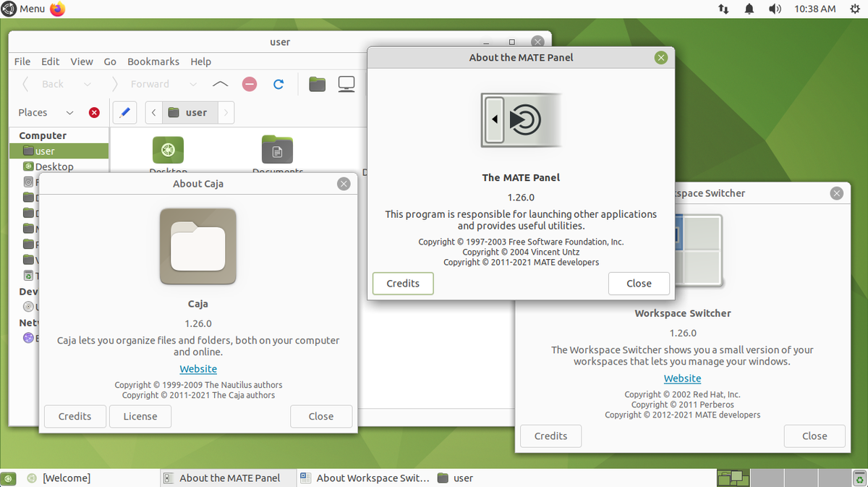Open the Desktop folder in Caja

pos(168,150)
